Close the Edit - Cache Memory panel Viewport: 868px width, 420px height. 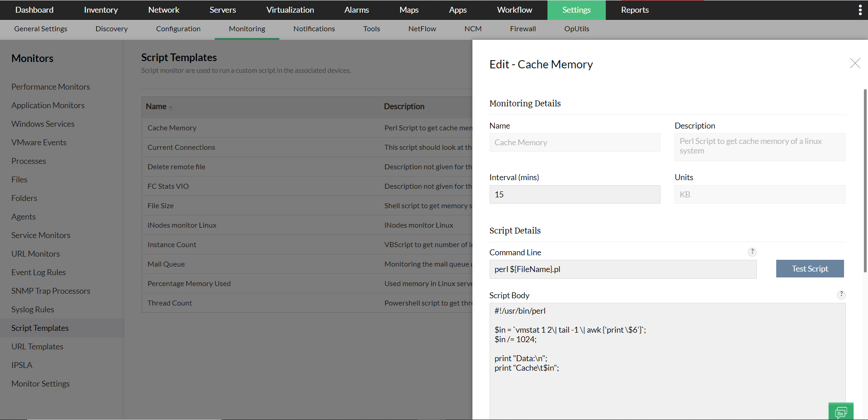point(855,63)
